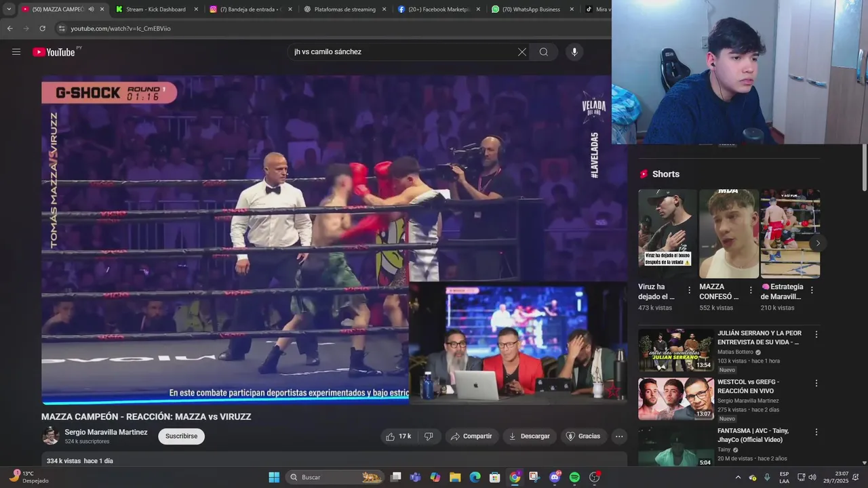Show hidden system tray icons

point(738,477)
